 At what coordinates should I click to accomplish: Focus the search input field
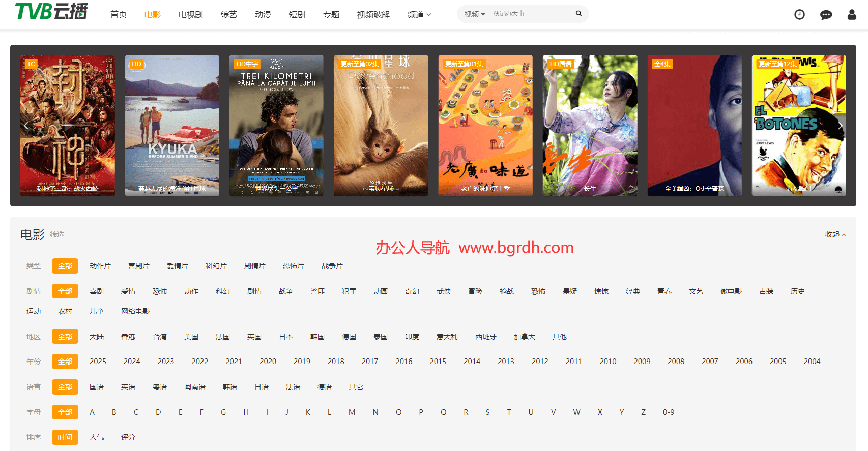coord(531,14)
